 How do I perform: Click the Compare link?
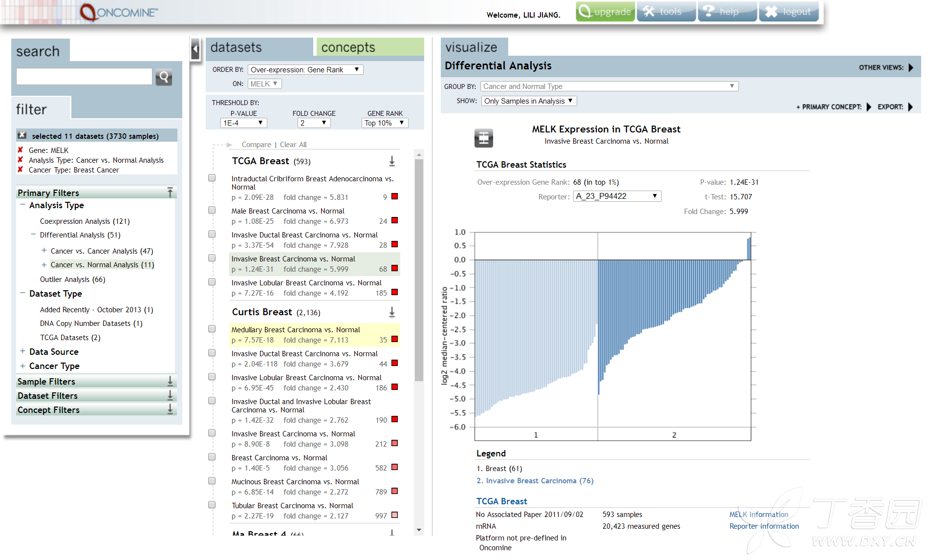tap(256, 144)
